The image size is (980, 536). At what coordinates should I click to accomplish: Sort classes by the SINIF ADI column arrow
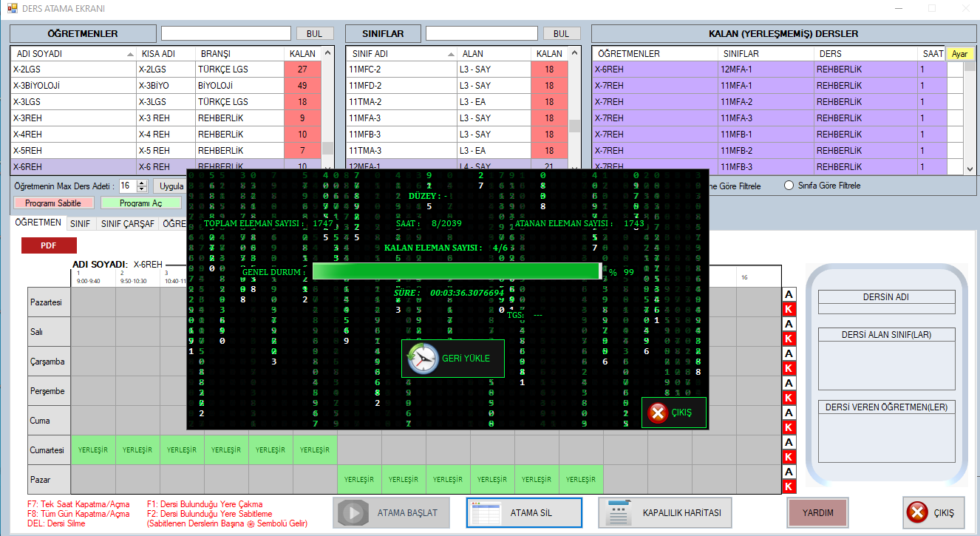tap(450, 54)
